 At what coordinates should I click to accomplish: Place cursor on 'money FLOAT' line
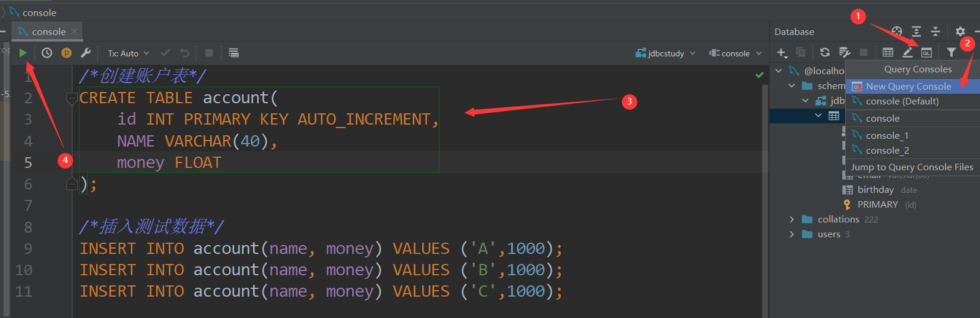(x=169, y=162)
